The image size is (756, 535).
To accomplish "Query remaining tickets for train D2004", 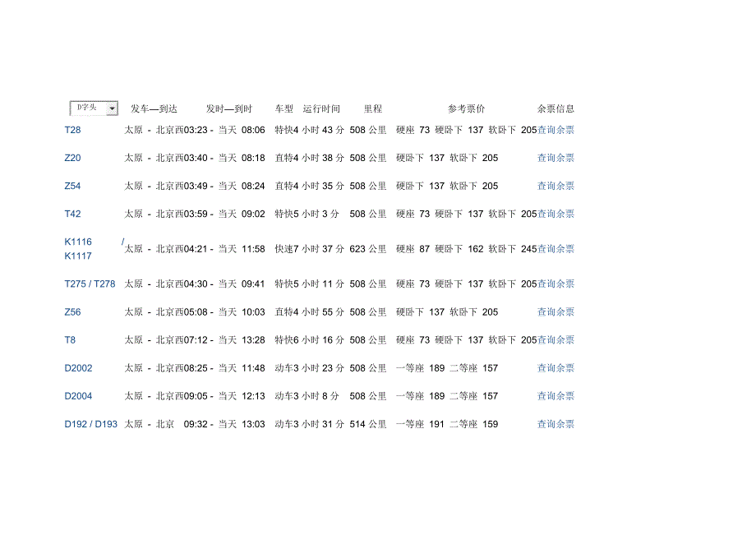I will pyautogui.click(x=555, y=396).
